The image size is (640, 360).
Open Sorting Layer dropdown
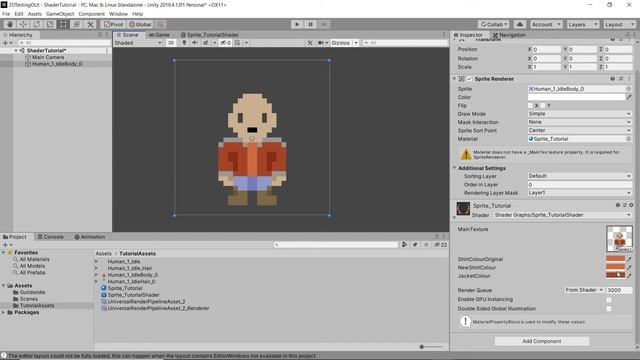tap(580, 176)
